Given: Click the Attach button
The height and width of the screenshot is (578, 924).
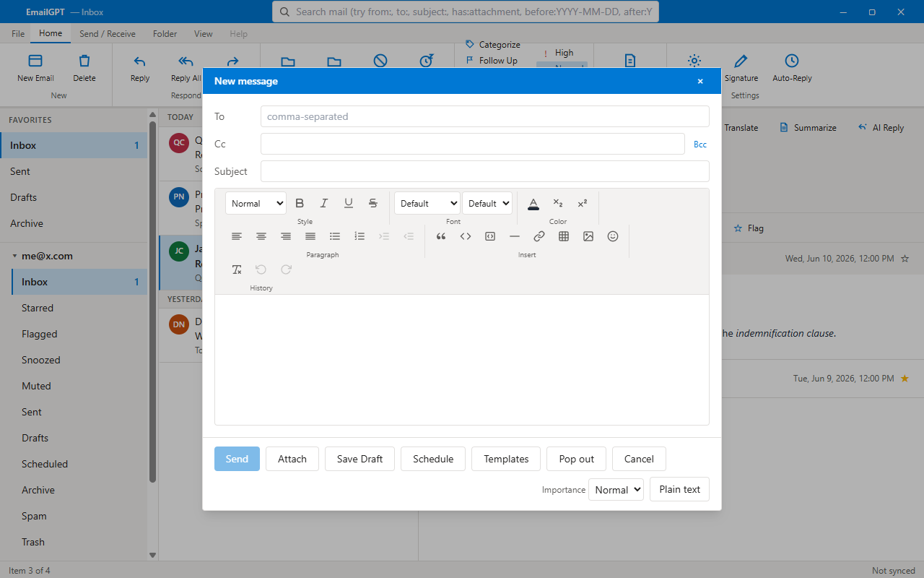Looking at the screenshot, I should tap(292, 459).
